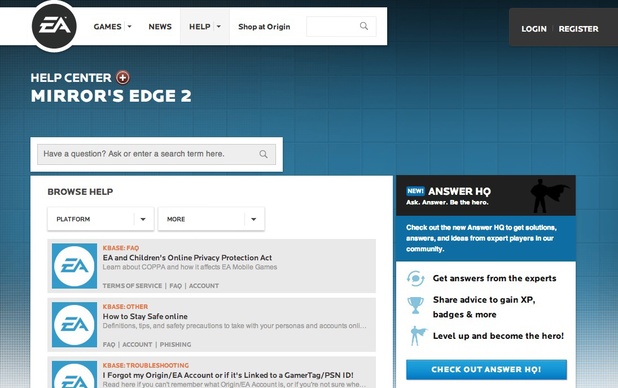Click the caped hero icon next to Level up
618x388 pixels.
(x=416, y=336)
